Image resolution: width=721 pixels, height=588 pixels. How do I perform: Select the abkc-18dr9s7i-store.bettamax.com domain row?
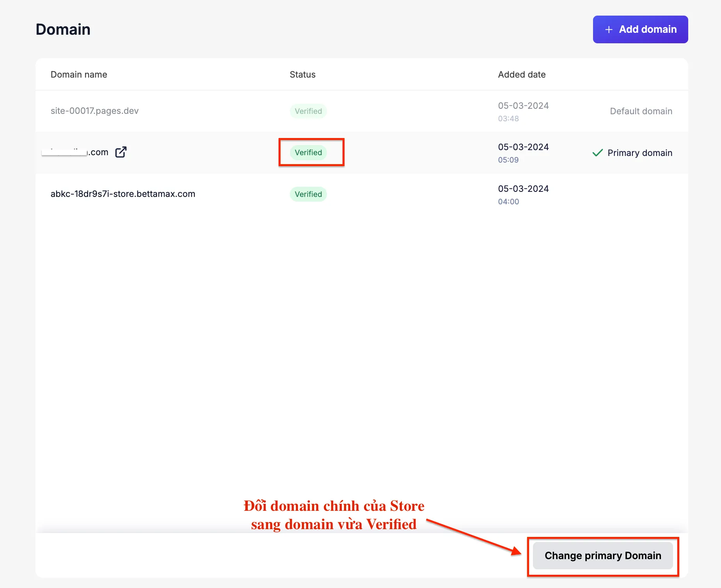coord(123,194)
